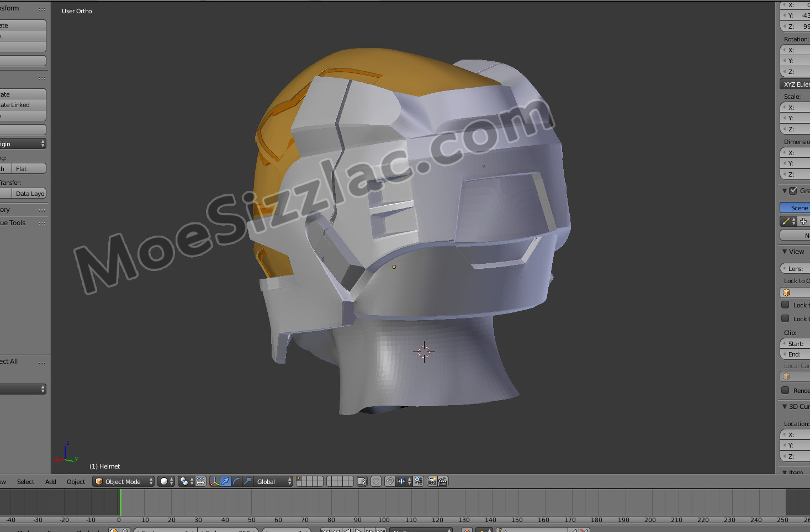Image resolution: width=810 pixels, height=532 pixels.
Task: Add new Grease Pencil layer plus icon
Action: tap(803, 221)
